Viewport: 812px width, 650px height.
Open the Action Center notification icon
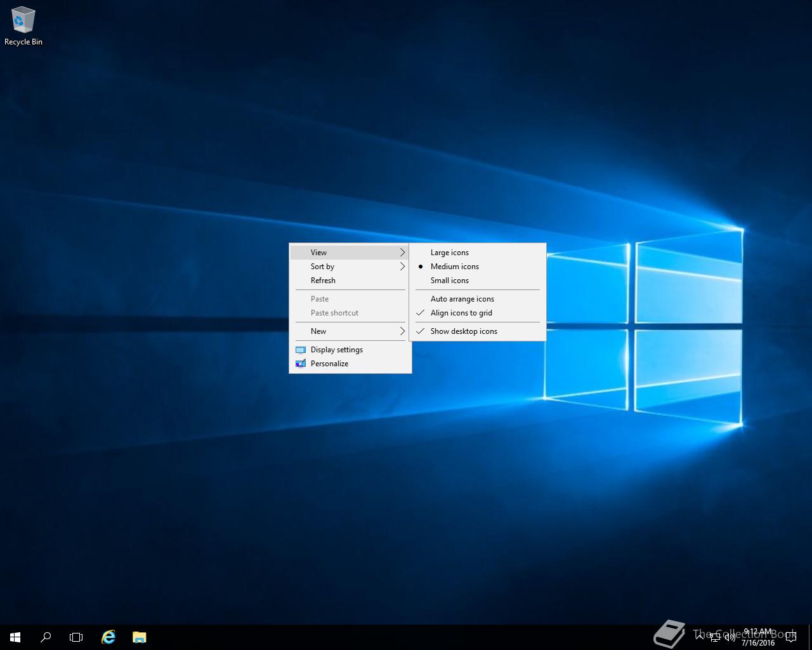[791, 637]
